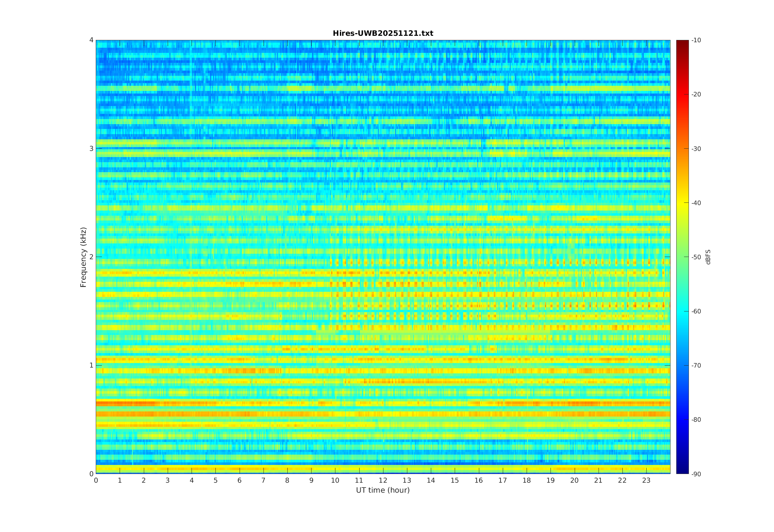Click hour 6 tick label on x-axis
Screen dimensions: 774x532
(239, 480)
